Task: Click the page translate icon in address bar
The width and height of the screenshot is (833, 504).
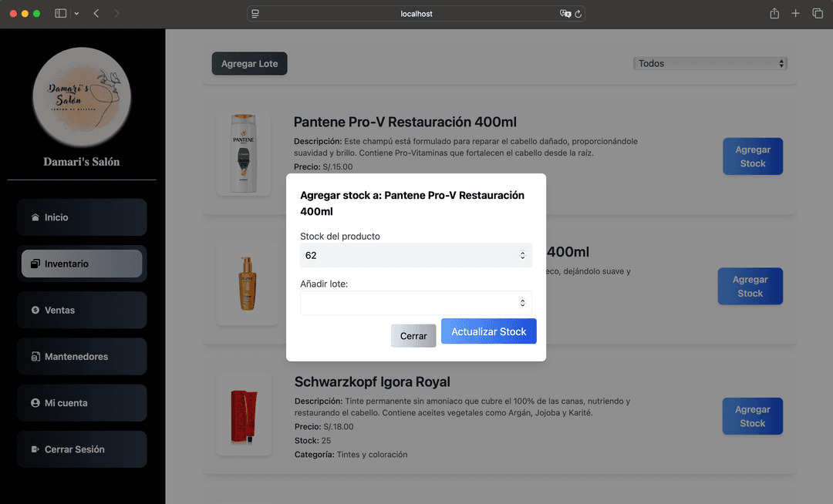Action: (565, 14)
